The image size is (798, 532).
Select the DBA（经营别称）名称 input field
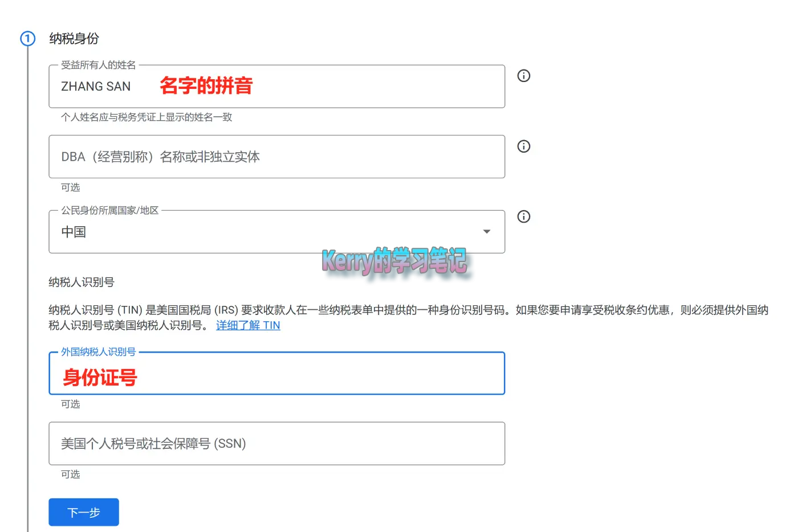click(x=276, y=157)
